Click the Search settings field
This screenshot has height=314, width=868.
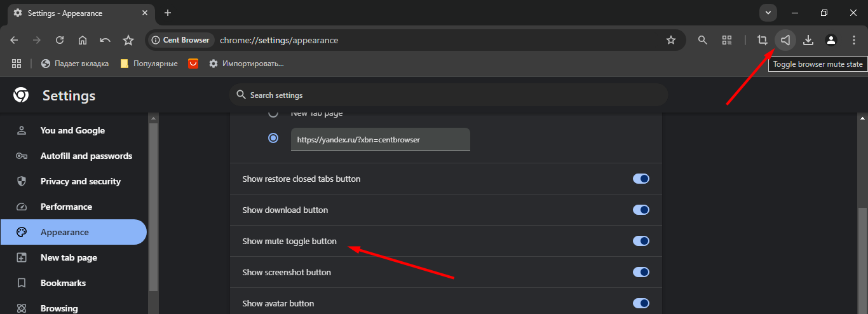(449, 95)
